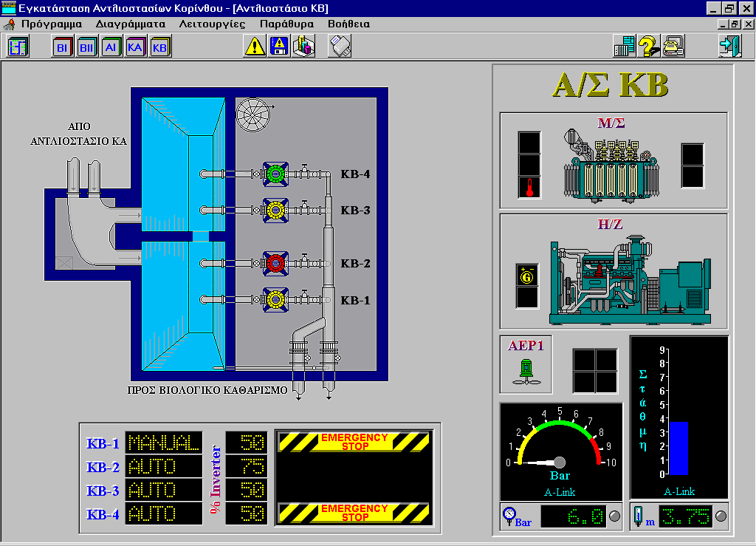
Task: Open the BI station toolbar button
Action: (62, 47)
